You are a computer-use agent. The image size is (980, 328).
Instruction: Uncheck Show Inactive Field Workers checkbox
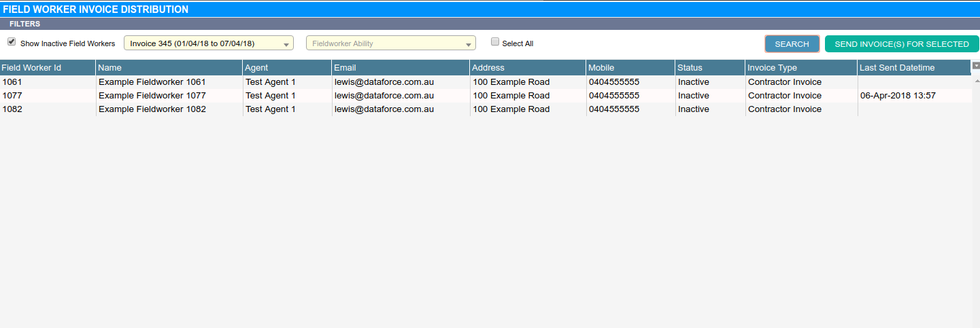tap(12, 42)
